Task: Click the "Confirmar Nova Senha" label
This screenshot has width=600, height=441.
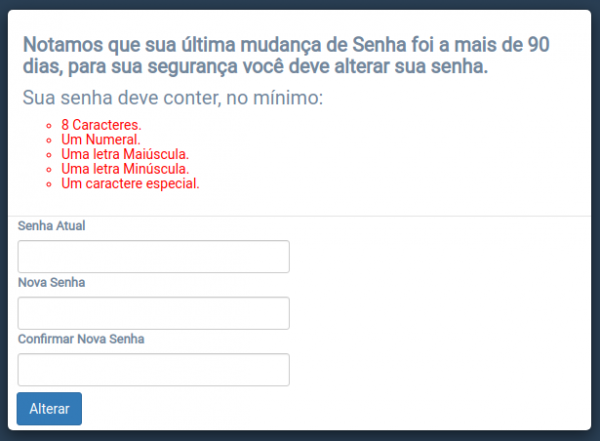Action: point(81,339)
